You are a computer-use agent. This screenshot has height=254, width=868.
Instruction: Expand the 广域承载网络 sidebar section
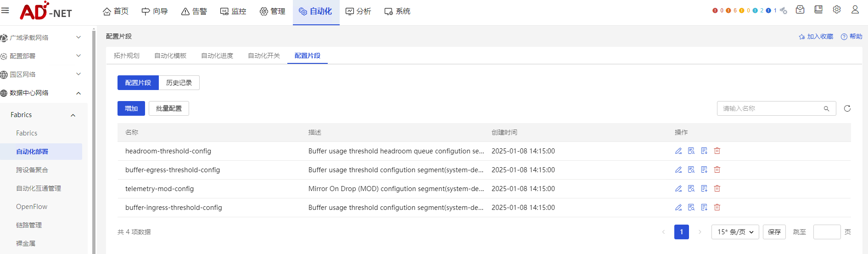[41, 38]
